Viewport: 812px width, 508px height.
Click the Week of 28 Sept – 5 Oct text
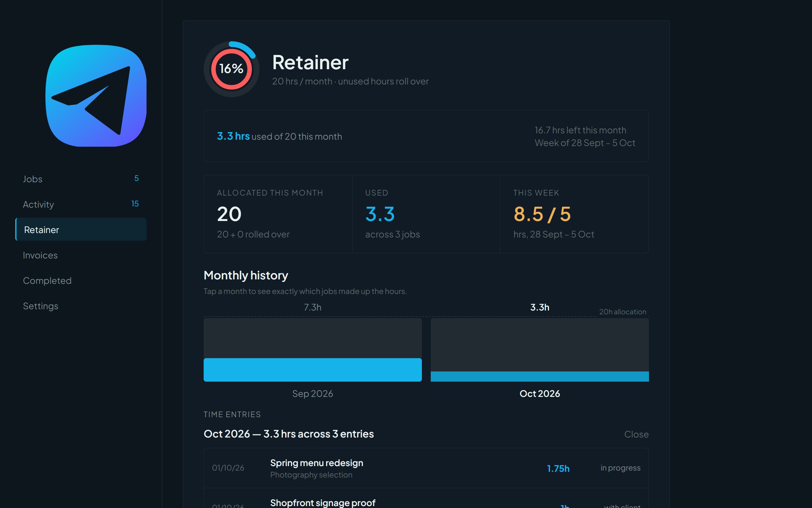coord(585,143)
